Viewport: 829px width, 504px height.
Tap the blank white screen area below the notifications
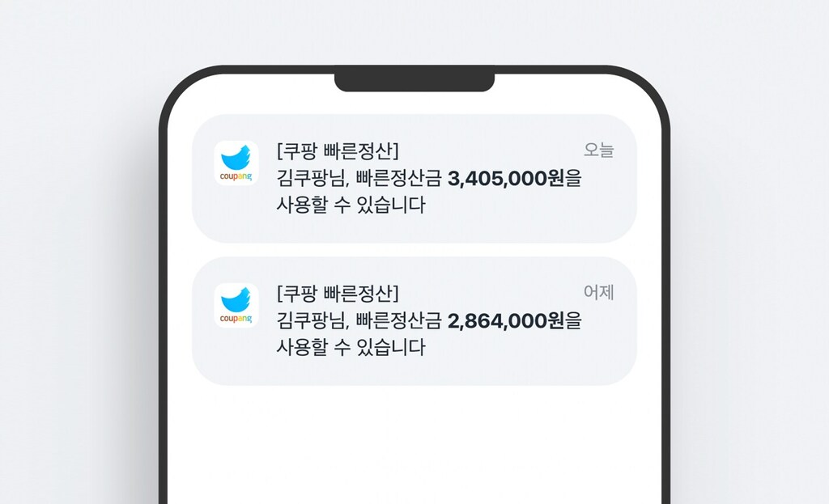coord(414,445)
